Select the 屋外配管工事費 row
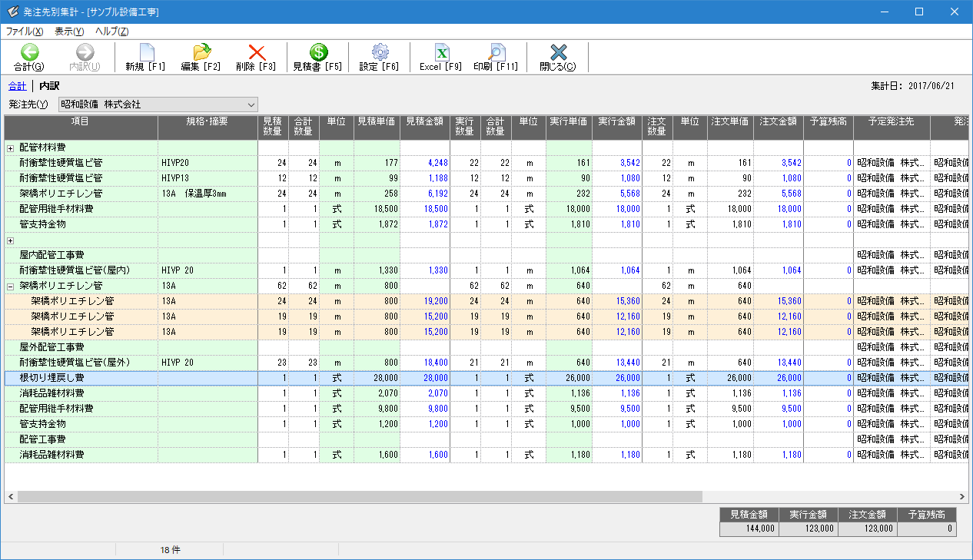 tap(486, 347)
